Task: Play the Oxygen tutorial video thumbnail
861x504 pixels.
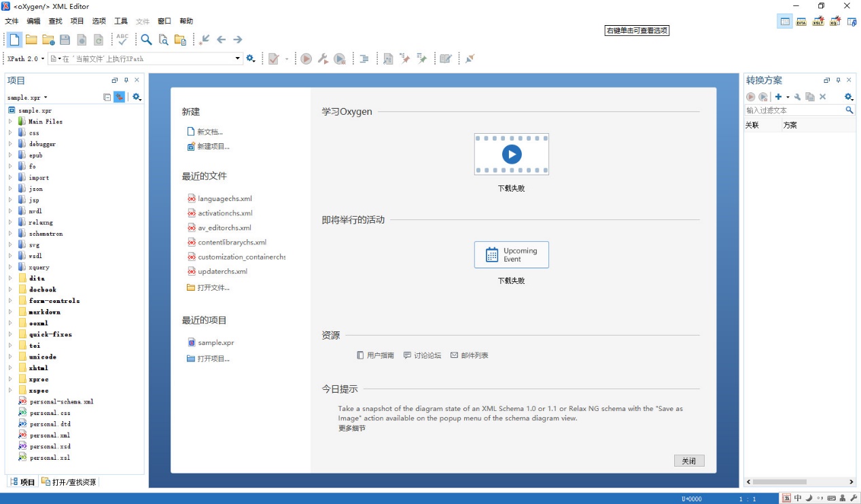Action: coord(512,154)
